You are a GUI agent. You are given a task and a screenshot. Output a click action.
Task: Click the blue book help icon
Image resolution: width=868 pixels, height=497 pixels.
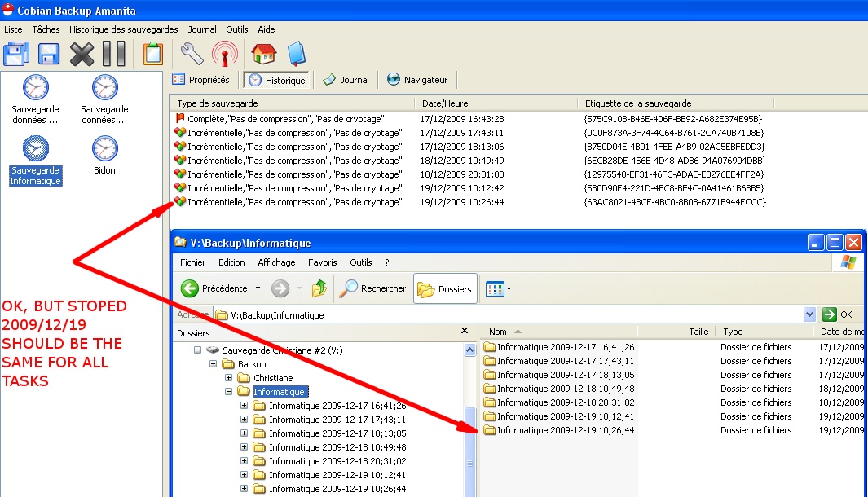tap(297, 54)
